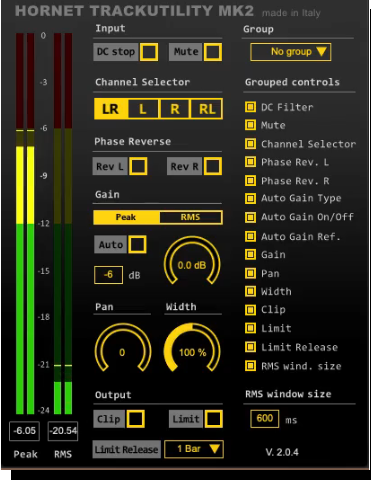Toggle DC Filter grouped control

tap(250, 107)
